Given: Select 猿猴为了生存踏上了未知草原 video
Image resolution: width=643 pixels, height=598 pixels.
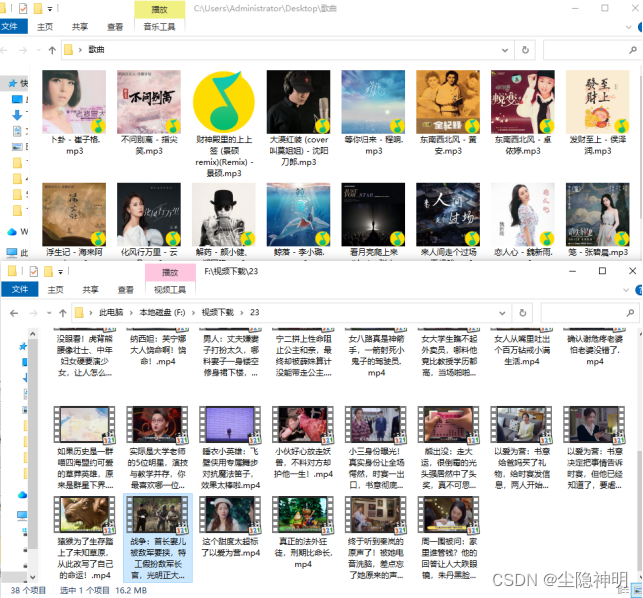Looking at the screenshot, I should click(x=84, y=538).
